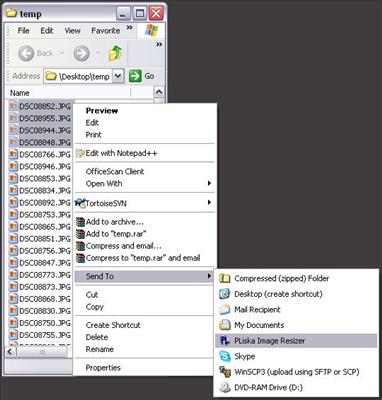
Task: Click the TortoiseSVN icon in the menu
Action: tap(80, 203)
